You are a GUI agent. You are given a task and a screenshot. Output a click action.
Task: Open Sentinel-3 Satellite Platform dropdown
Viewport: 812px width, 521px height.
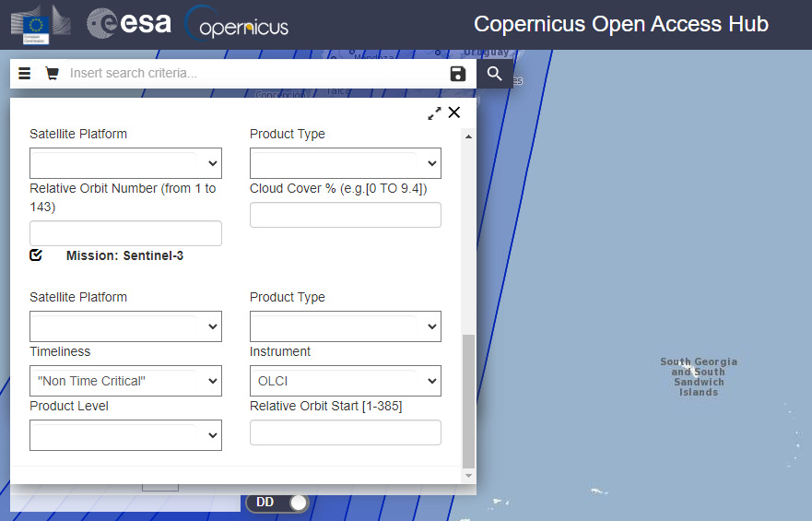coord(126,326)
